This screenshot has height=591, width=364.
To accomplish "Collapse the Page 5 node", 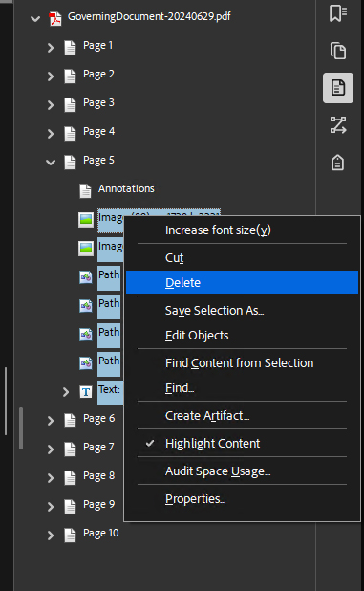I will pos(51,162).
